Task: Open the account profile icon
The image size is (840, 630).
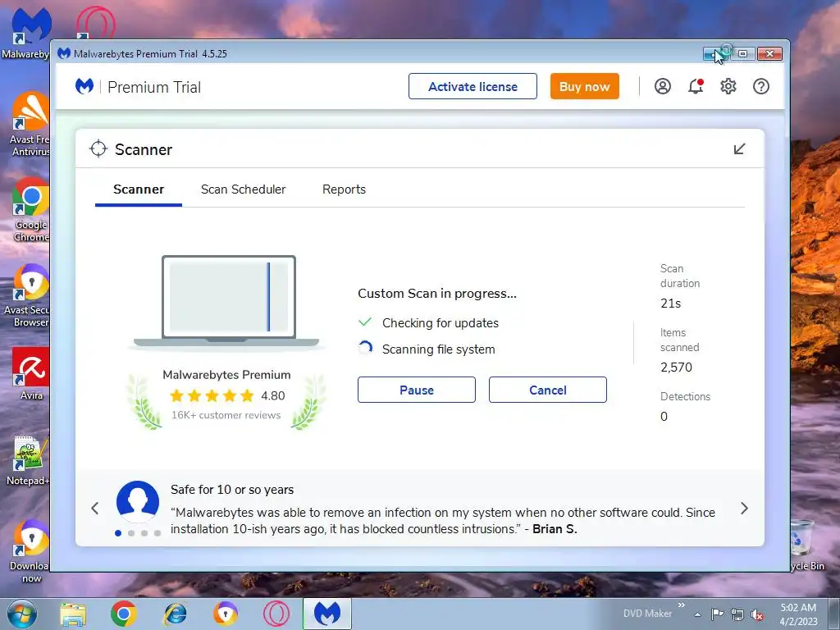Action: tap(663, 86)
